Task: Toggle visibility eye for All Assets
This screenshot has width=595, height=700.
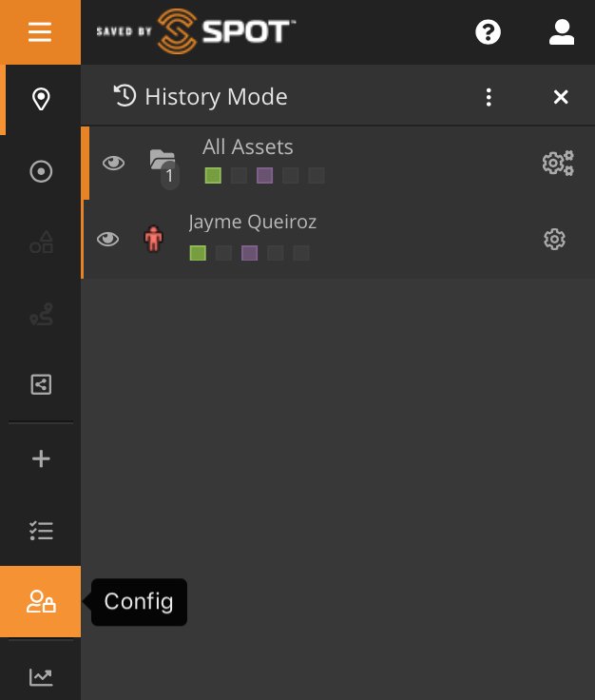Action: click(x=113, y=163)
